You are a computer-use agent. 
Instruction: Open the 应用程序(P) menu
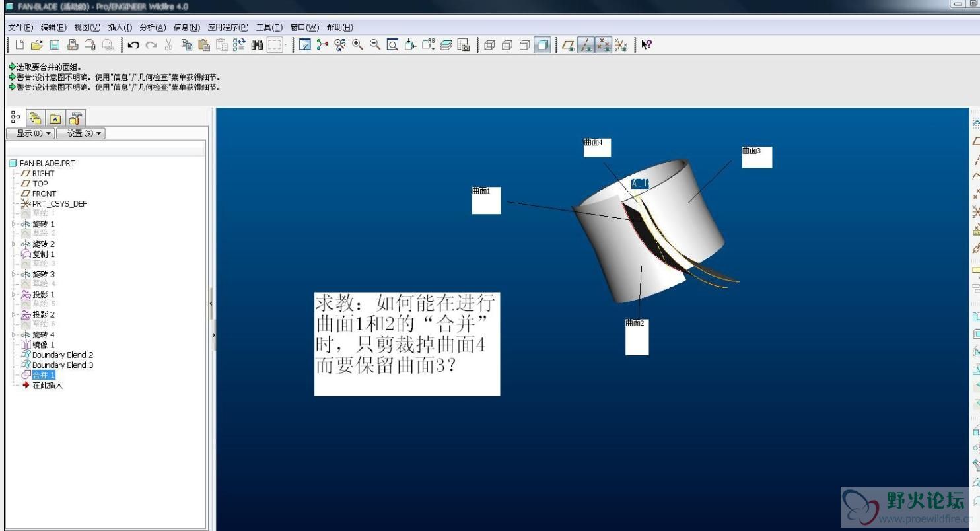click(228, 27)
